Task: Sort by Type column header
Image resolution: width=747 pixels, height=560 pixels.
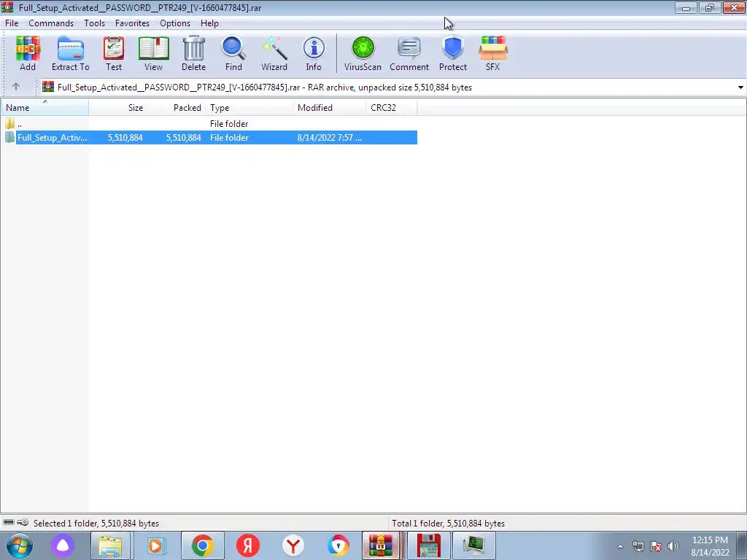Action: [249, 108]
